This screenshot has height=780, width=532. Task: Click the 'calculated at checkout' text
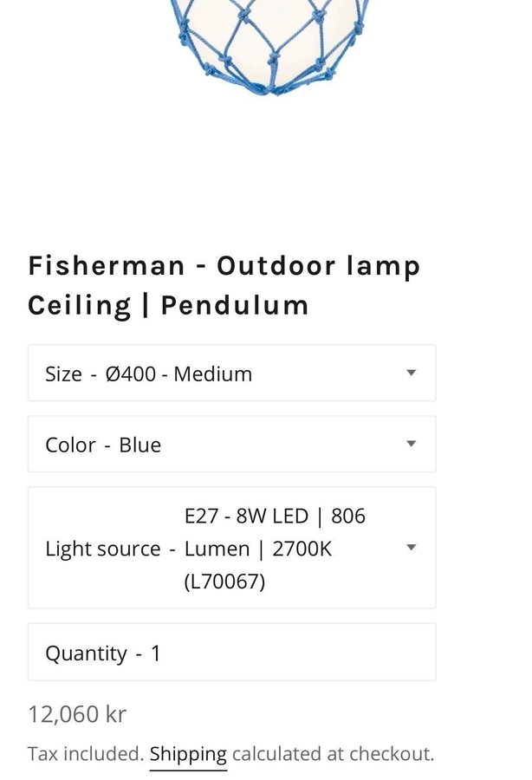[333, 754]
